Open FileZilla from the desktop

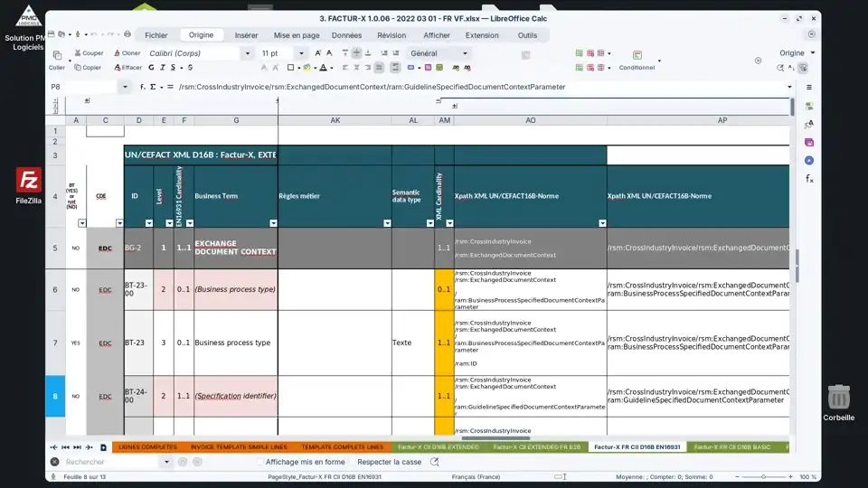pyautogui.click(x=29, y=185)
